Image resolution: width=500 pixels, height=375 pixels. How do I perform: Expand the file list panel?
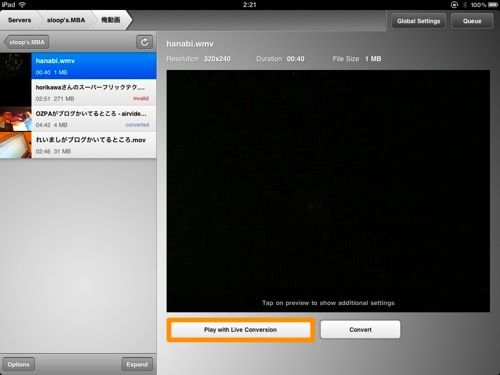(x=137, y=364)
